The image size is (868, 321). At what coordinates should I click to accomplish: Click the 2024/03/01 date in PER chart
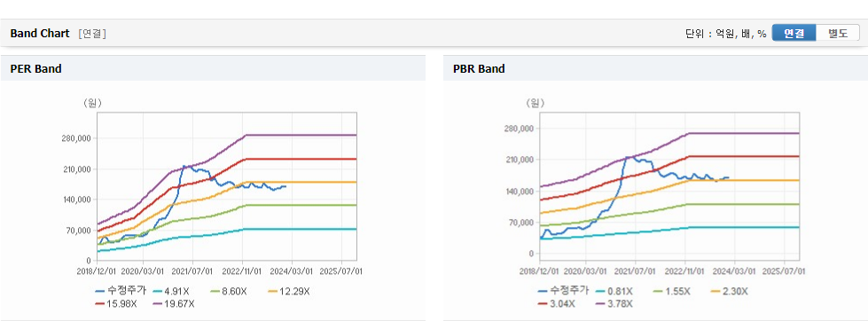[293, 271]
